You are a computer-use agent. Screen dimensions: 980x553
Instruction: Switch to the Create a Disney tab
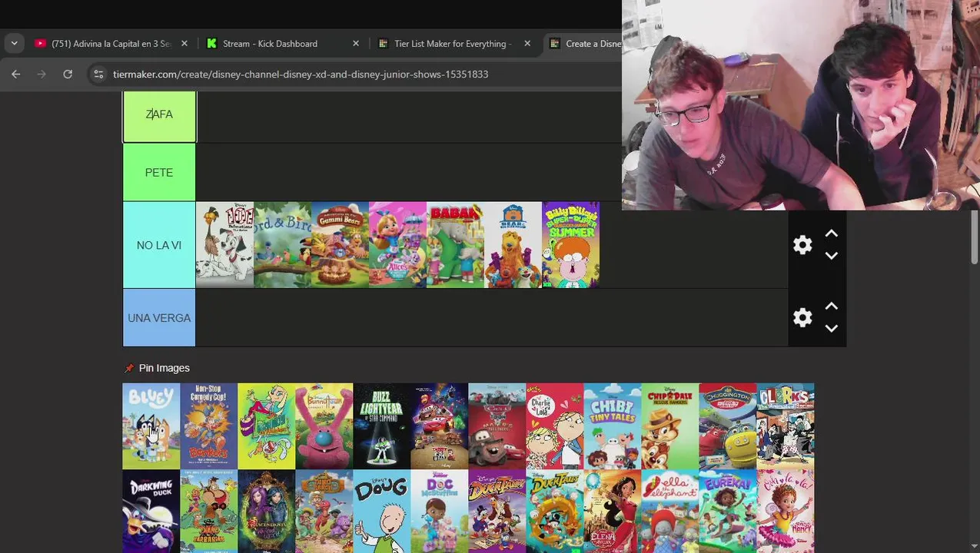point(584,44)
